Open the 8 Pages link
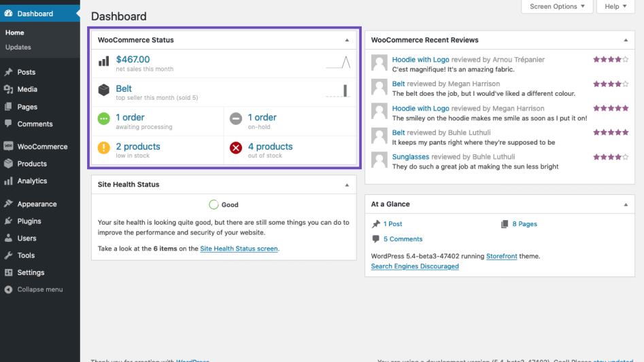Viewport: 644px width, 362px height. (524, 224)
